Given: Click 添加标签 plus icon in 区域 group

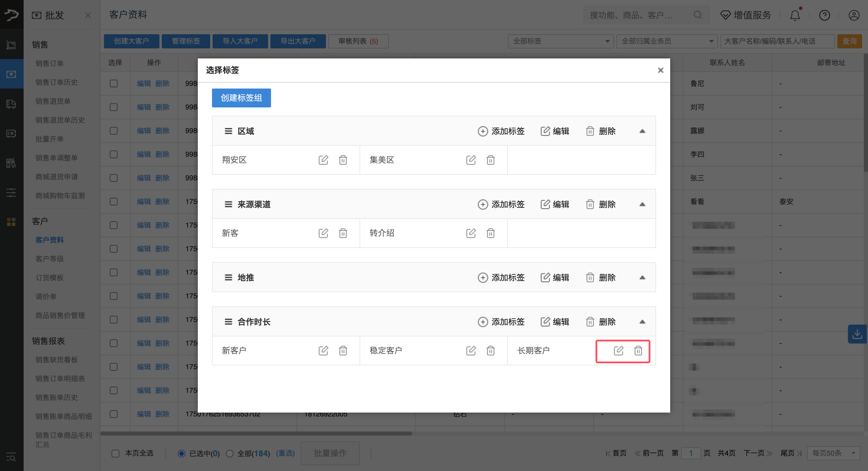Looking at the screenshot, I should pos(482,131).
